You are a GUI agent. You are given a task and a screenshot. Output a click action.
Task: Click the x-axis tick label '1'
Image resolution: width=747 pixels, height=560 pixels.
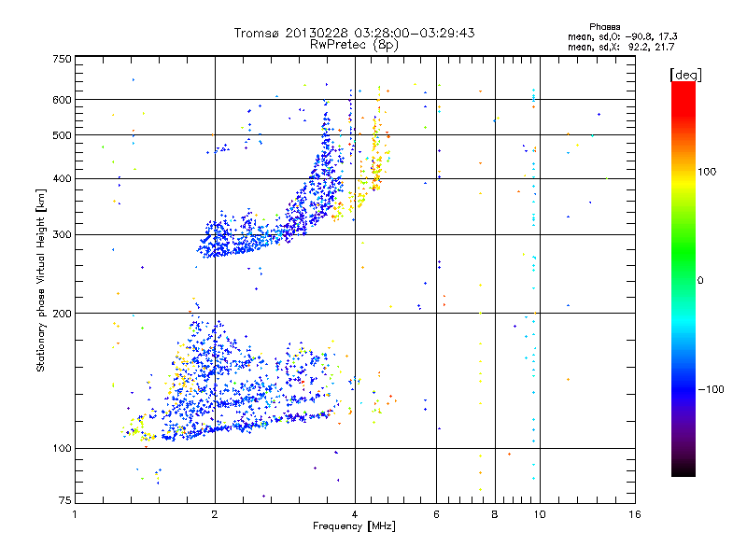point(75,514)
